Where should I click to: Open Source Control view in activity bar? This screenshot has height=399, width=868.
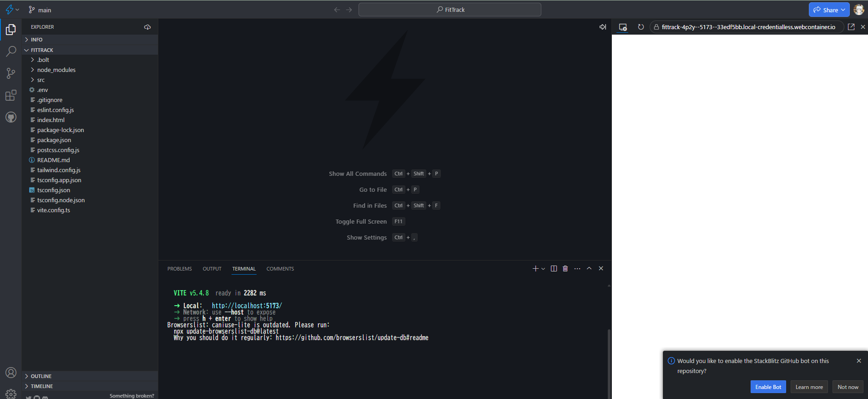(x=11, y=73)
